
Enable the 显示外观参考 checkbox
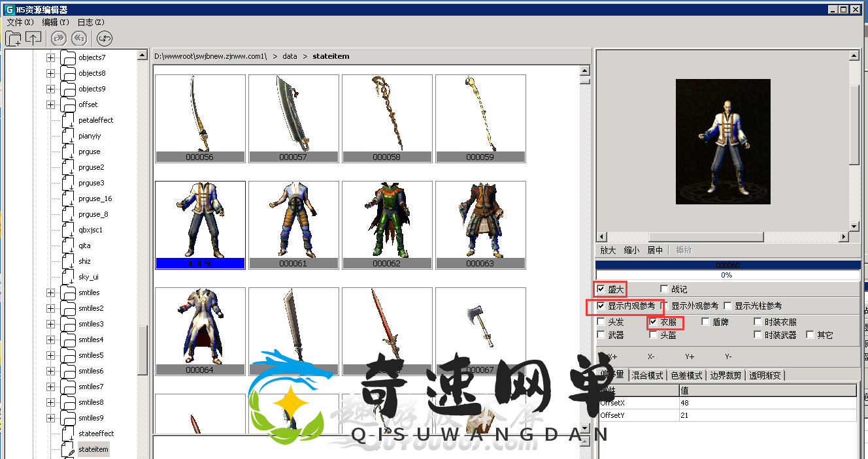coord(665,306)
